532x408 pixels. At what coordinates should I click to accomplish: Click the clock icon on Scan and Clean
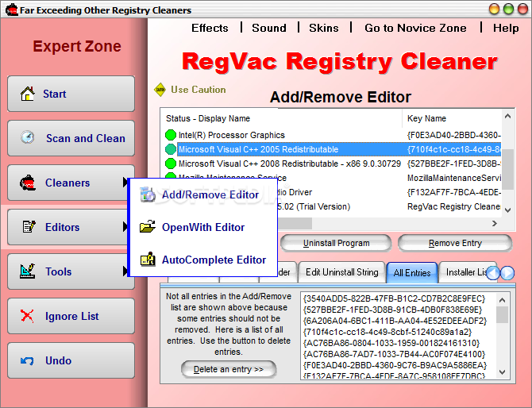tap(28, 137)
